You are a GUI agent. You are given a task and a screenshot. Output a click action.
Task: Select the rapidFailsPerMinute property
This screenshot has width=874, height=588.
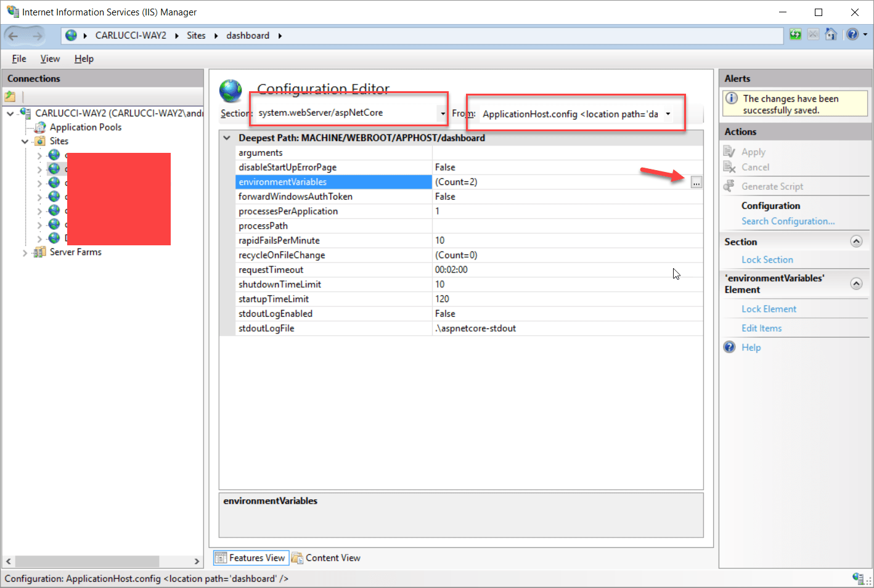coord(469,240)
